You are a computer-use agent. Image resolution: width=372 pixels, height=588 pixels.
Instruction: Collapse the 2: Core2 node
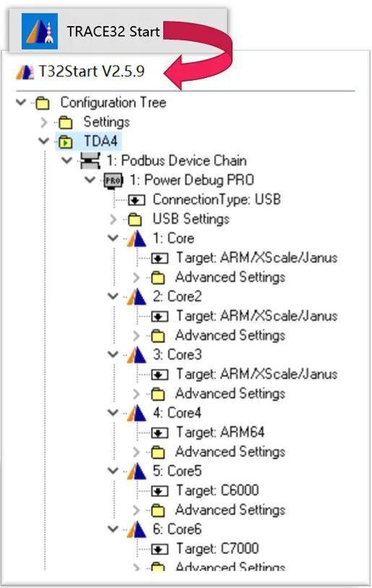113,297
